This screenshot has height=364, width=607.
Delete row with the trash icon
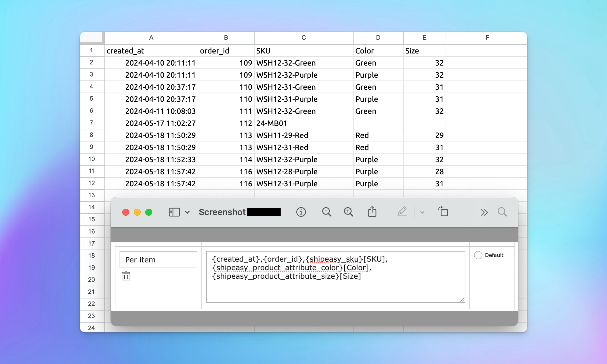click(126, 276)
